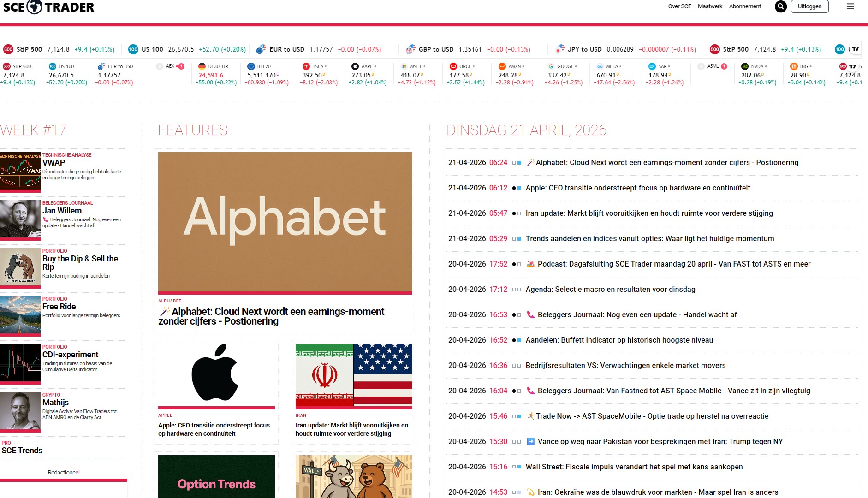Click the AMZN ticker icon
This screenshot has width=868, height=498.
(x=502, y=66)
